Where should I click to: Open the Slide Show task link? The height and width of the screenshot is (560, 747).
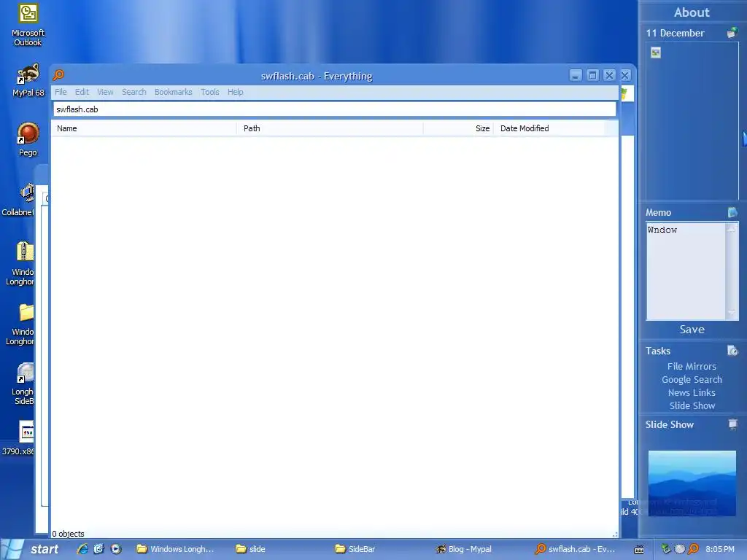[692, 405]
